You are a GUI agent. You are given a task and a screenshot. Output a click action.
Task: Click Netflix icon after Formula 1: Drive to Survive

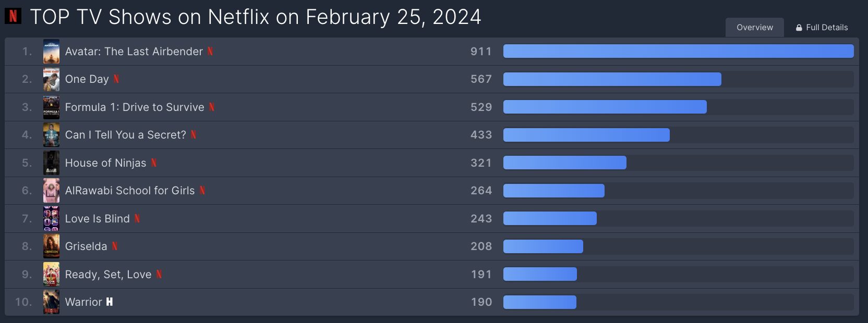[x=212, y=107]
